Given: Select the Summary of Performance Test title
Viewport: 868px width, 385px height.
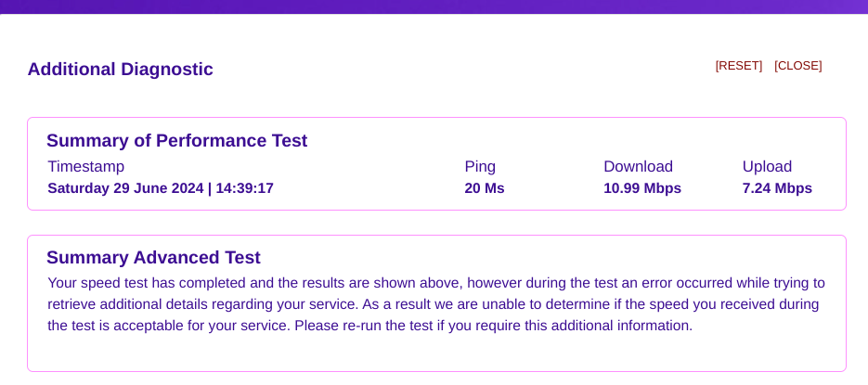Looking at the screenshot, I should tap(176, 141).
